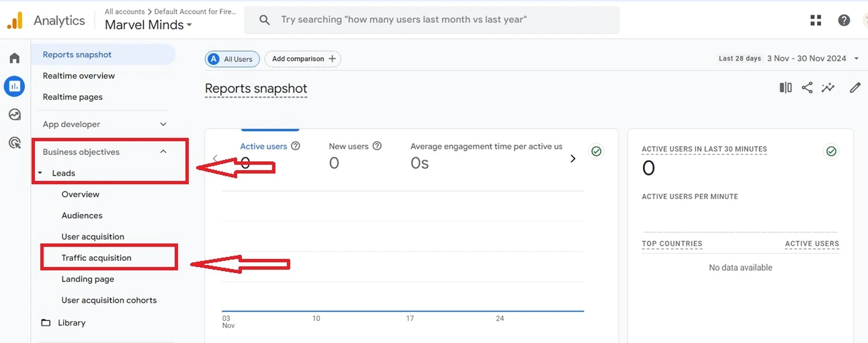Open the Explore icon in left rail
This screenshot has height=343, width=868.
pos(14,114)
